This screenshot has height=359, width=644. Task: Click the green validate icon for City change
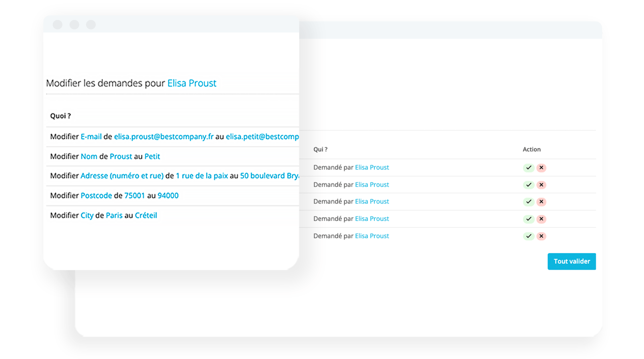529,236
